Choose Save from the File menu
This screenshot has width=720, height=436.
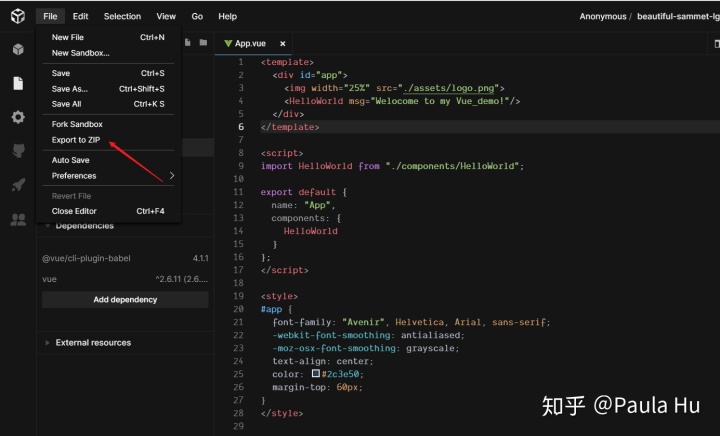click(x=108, y=73)
